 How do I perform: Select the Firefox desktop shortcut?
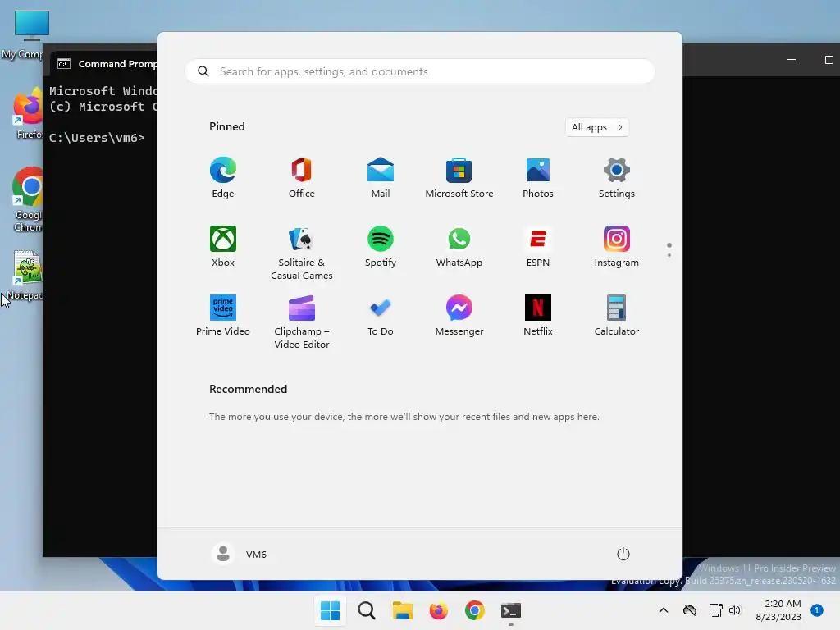[27, 113]
